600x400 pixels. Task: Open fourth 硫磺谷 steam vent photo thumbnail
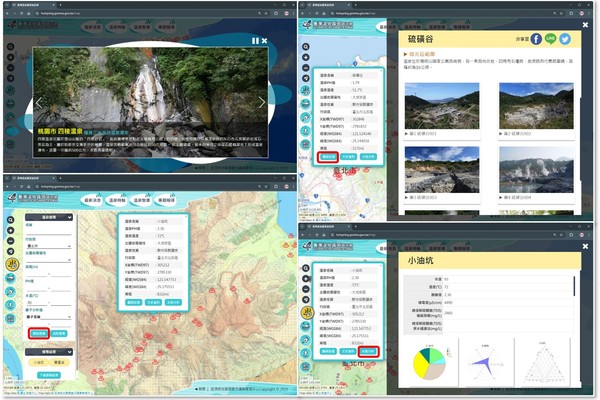tap(536, 170)
